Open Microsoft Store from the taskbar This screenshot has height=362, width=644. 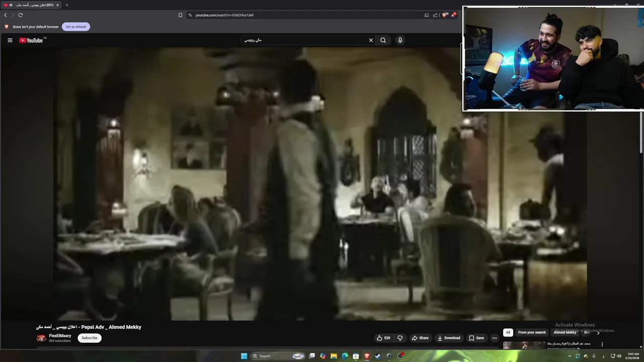click(356, 356)
